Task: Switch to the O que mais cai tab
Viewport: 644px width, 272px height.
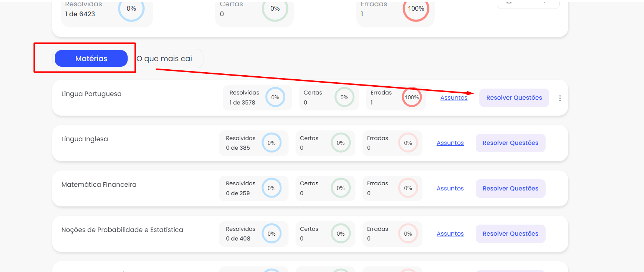Action: [164, 59]
